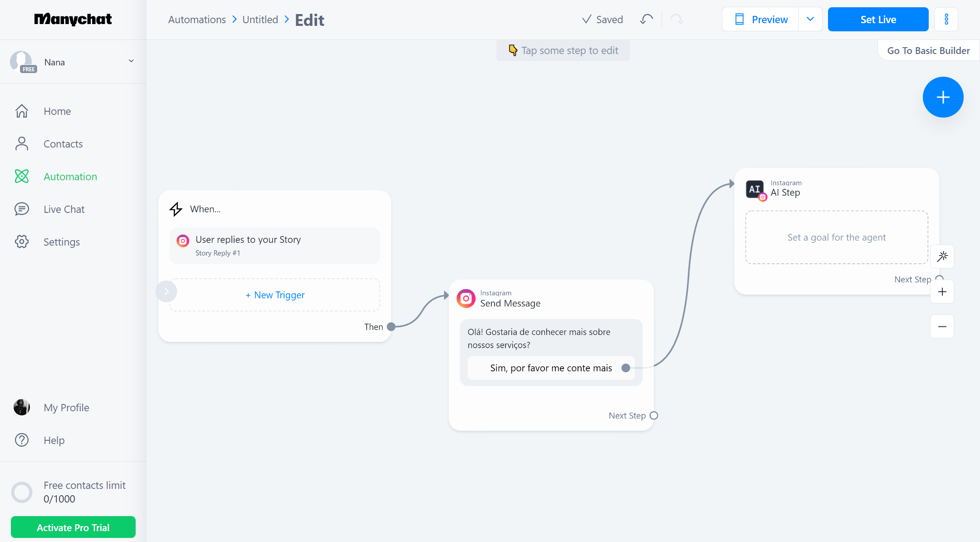Open My Profile
This screenshot has width=980, height=542.
click(66, 408)
